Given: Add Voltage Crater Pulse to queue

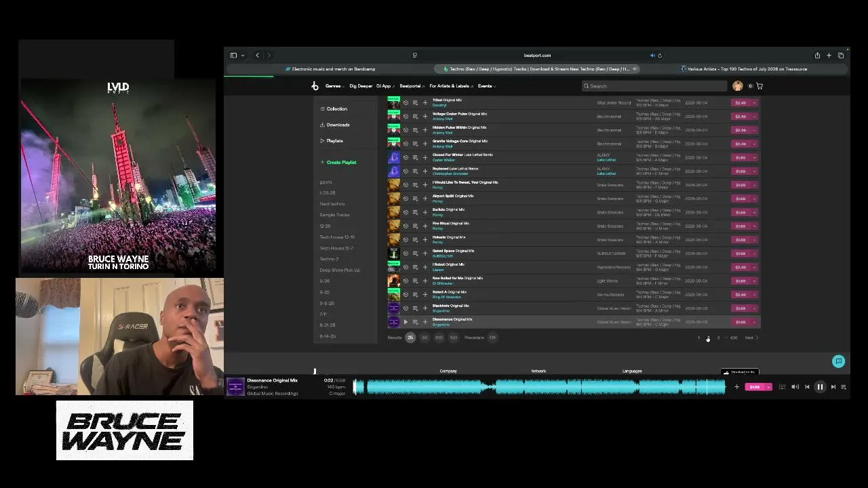Looking at the screenshot, I should [415, 117].
